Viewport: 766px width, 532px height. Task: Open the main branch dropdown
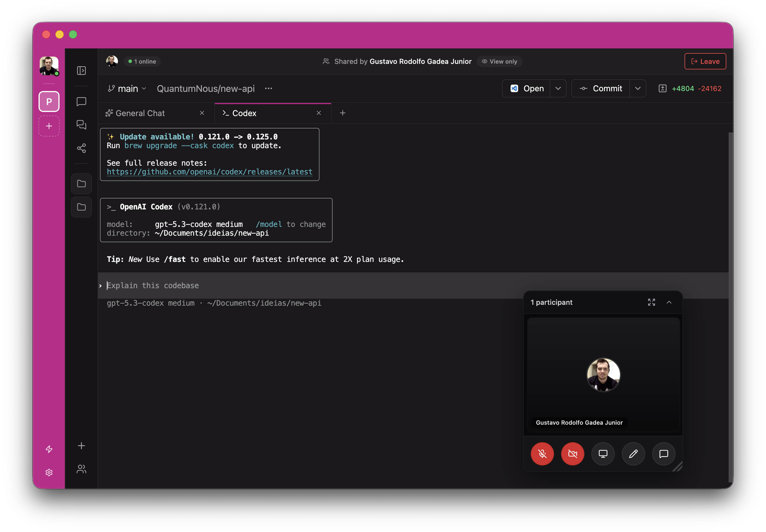127,88
